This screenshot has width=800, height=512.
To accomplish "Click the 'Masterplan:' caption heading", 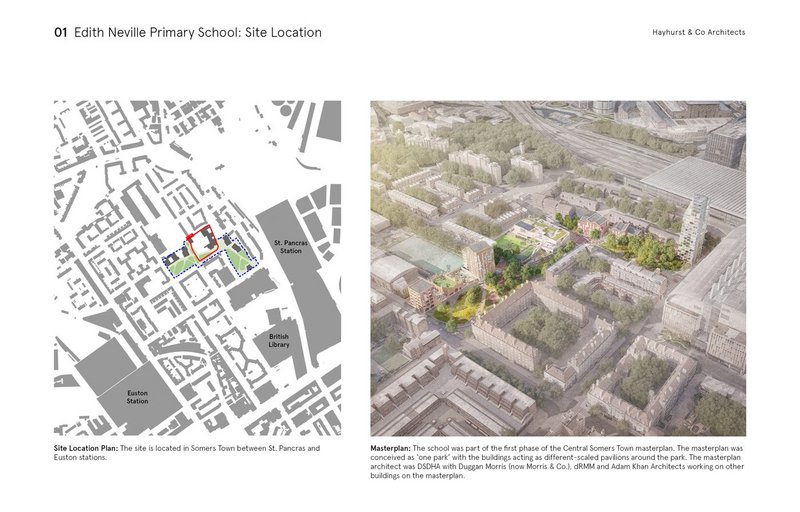I will [x=390, y=448].
